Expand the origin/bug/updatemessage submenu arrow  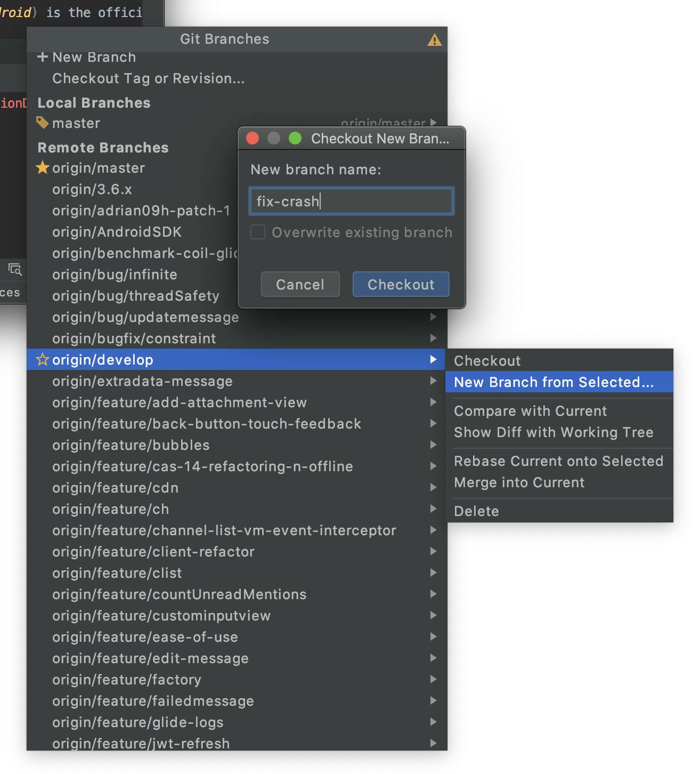pyautogui.click(x=433, y=317)
